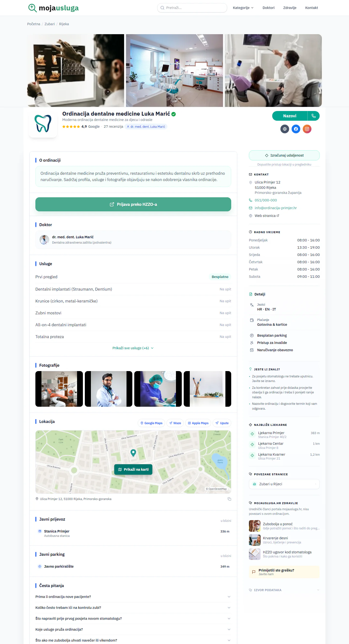Click the green verified badge by the name
This screenshot has width=349, height=644.
point(174,114)
